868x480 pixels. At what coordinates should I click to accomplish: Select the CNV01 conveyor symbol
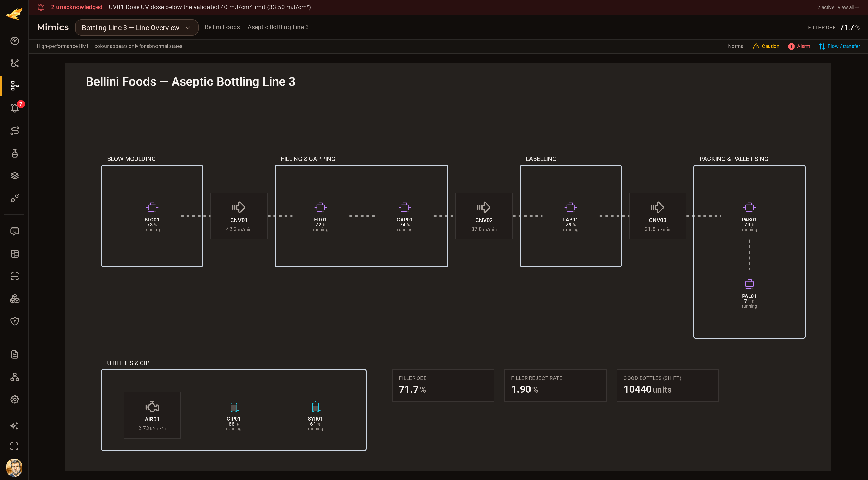(238, 216)
